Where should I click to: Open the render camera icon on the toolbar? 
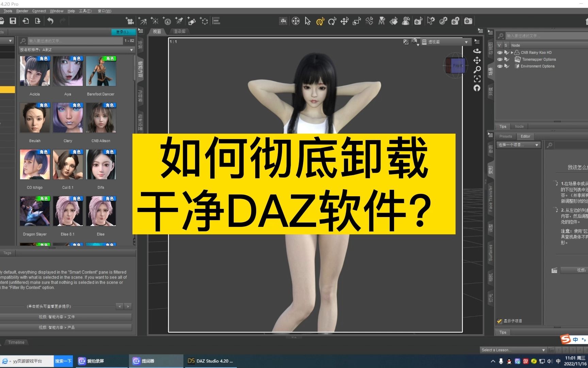pos(468,21)
